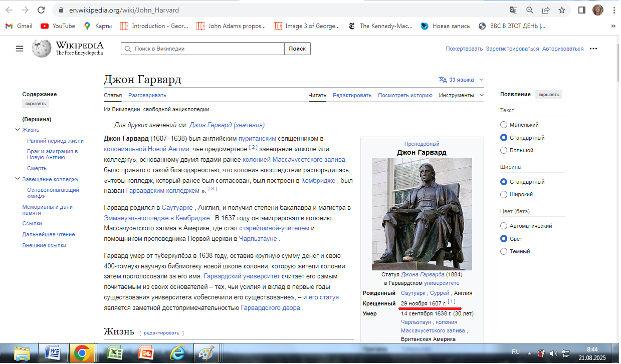This screenshot has width=621, height=364.
Task: Open the Статья tab
Action: pos(113,95)
